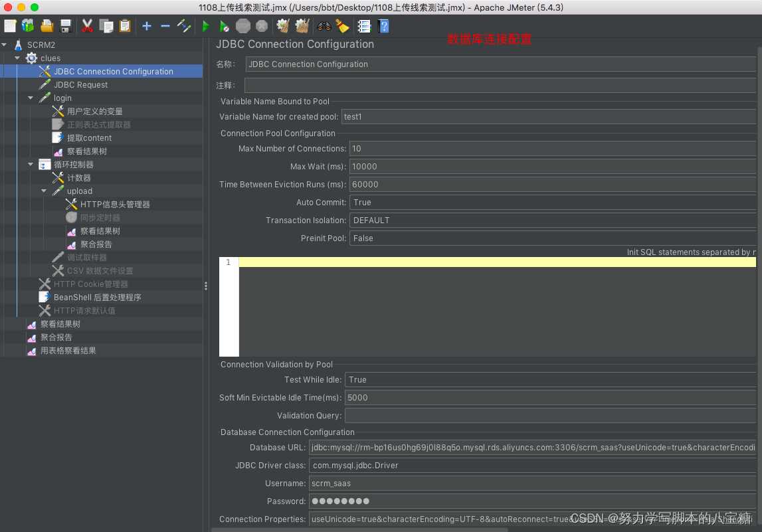
Task: Select the 循环控制器 loop controller
Action: (73, 164)
